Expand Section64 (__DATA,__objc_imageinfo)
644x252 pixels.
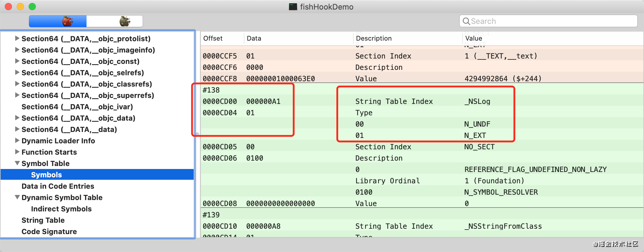pos(17,50)
